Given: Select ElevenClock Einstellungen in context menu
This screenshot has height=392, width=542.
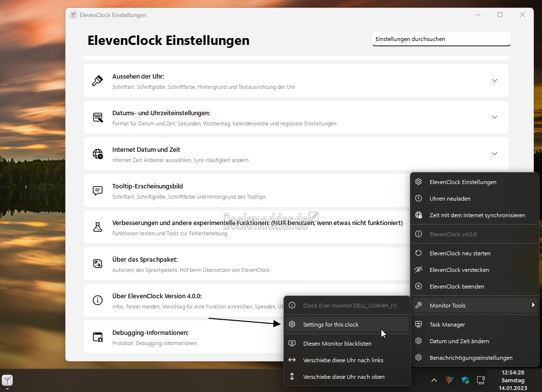Looking at the screenshot, I should click(475, 182).
